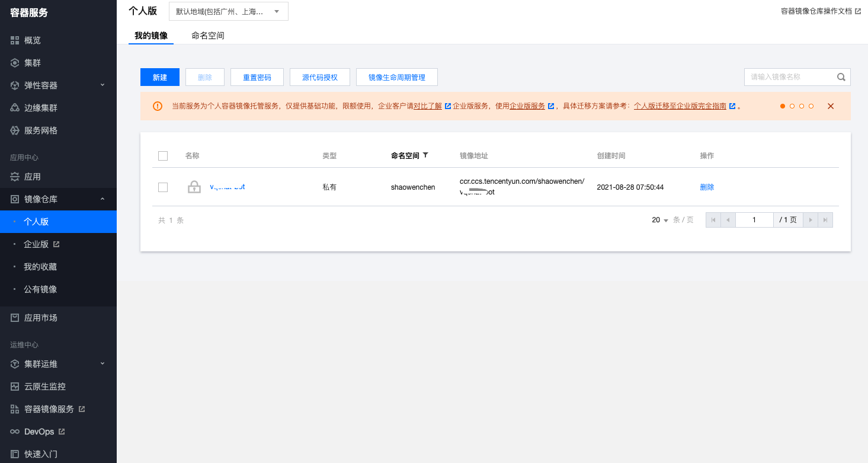Viewport: 868px width, 463px height.
Task: Open the 20 条/页 page size dropdown
Action: (660, 220)
